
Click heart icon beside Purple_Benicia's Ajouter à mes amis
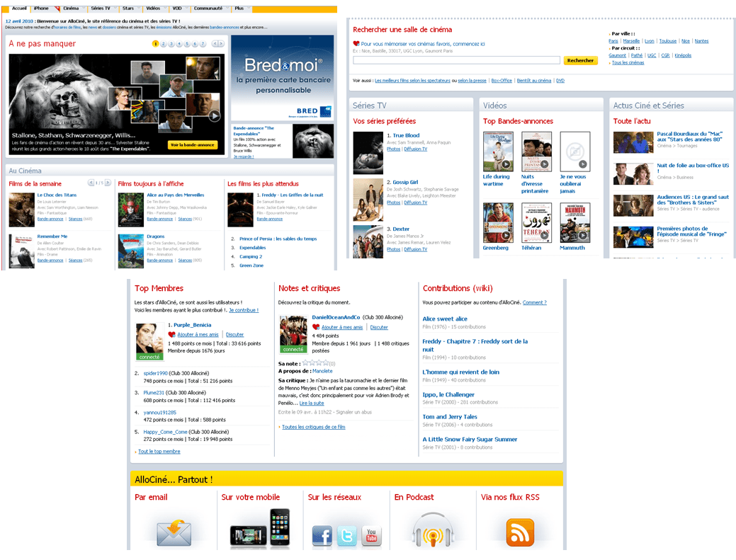(x=171, y=335)
